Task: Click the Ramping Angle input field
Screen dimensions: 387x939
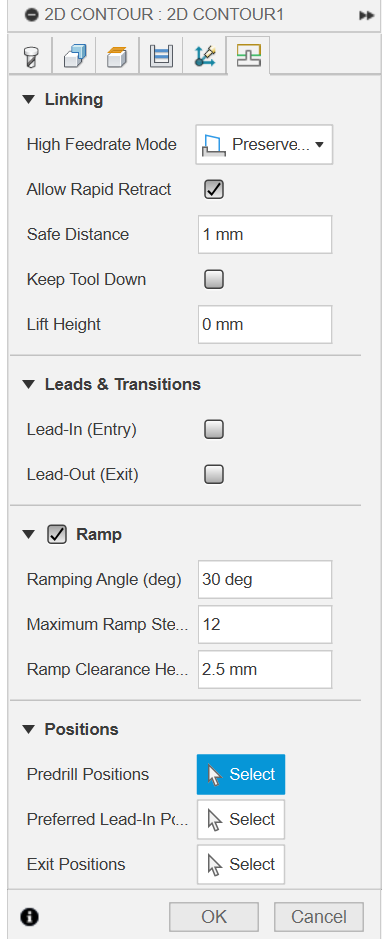Action: [x=265, y=579]
